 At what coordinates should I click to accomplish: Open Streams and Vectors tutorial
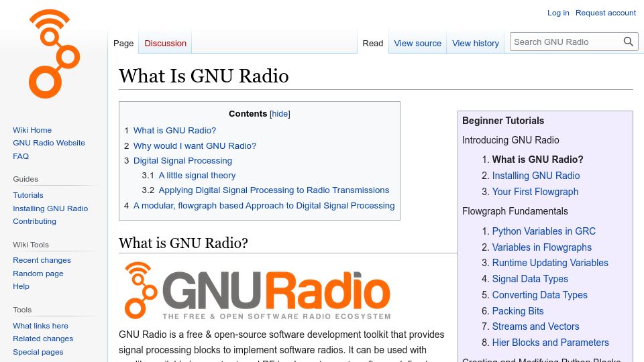click(x=535, y=326)
